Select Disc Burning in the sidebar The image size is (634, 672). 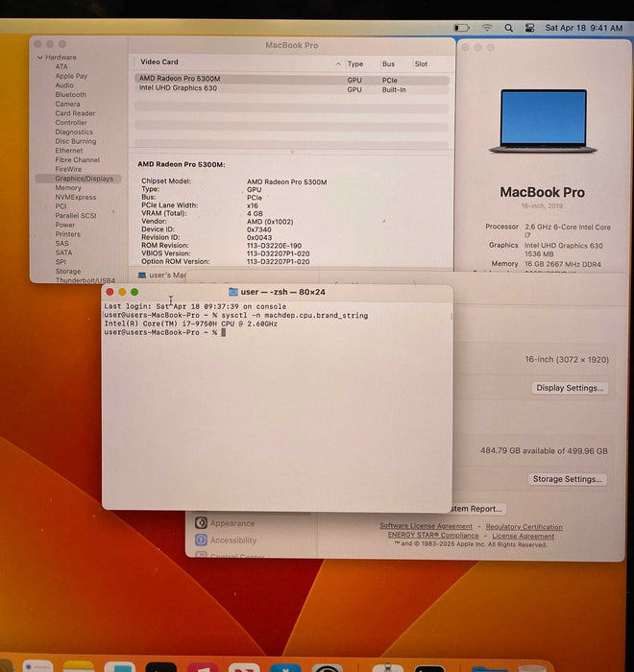[76, 141]
